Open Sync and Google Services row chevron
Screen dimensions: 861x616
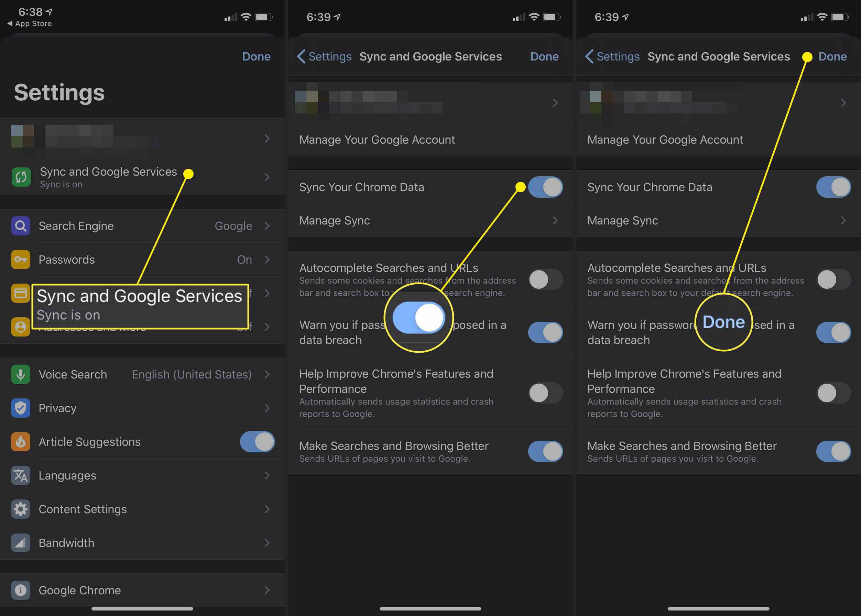click(x=267, y=177)
